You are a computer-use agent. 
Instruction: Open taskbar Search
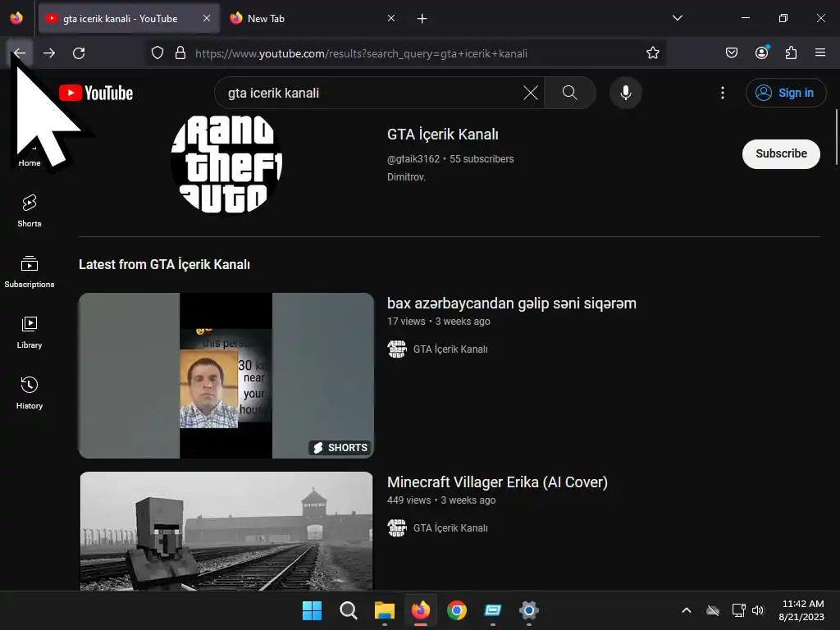click(x=348, y=610)
